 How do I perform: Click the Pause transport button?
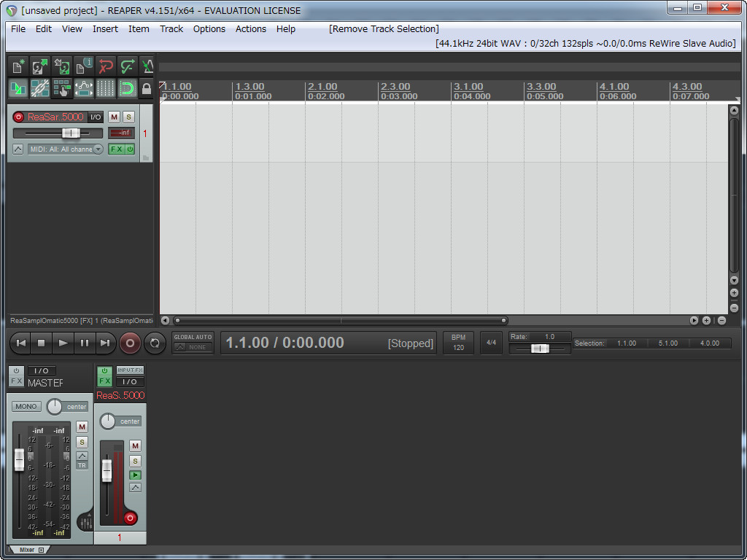click(x=85, y=343)
